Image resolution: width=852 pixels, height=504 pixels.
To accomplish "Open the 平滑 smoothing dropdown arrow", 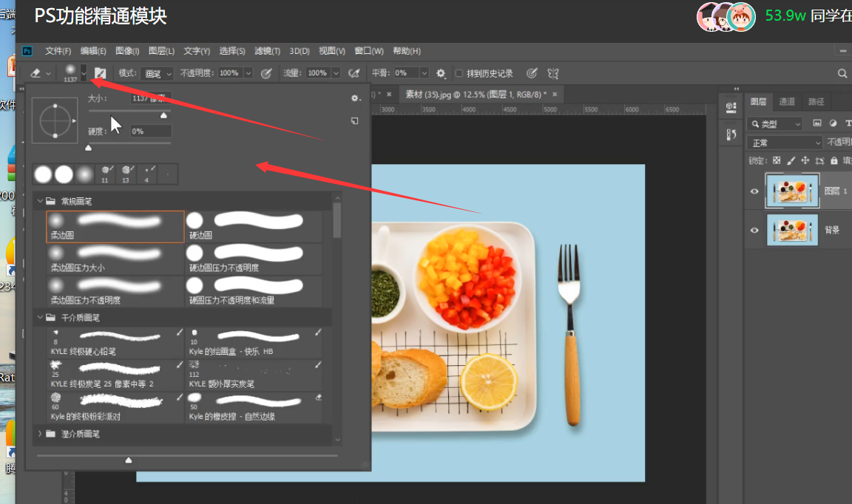I will point(425,72).
